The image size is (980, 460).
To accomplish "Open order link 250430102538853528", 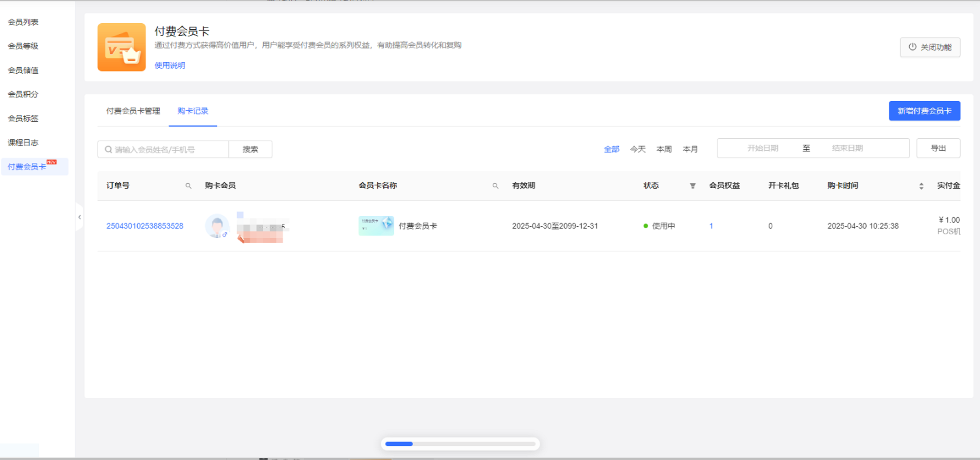I will (144, 226).
